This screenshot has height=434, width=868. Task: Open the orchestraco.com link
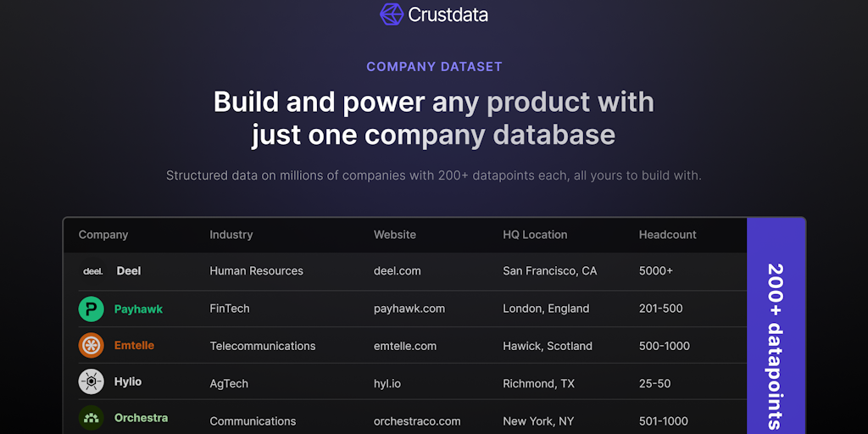pyautogui.click(x=417, y=421)
